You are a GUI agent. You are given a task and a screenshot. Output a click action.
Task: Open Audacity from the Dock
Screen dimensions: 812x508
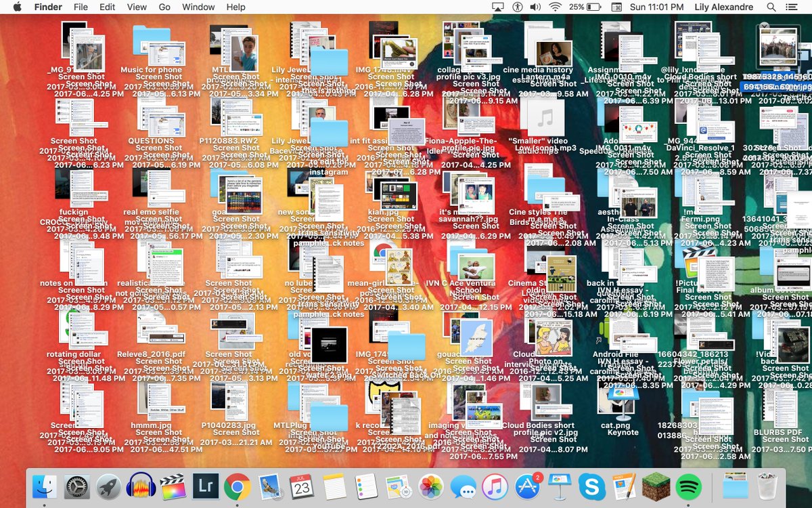pyautogui.click(x=141, y=486)
